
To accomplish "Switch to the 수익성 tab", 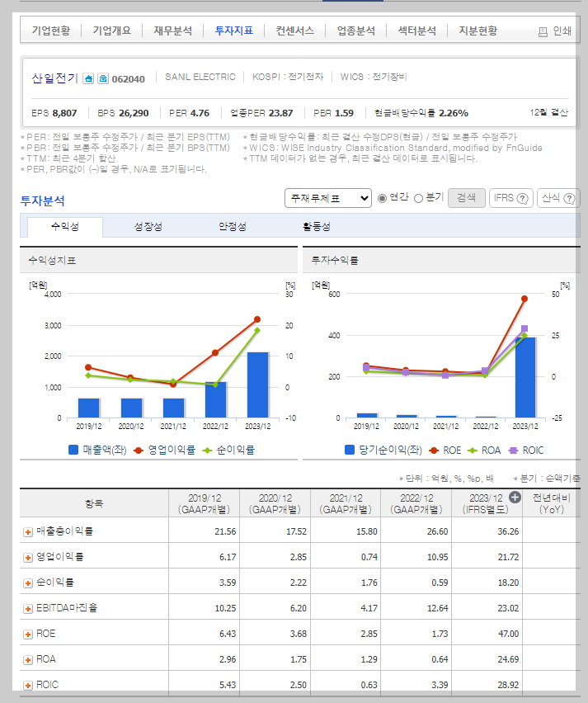I will [x=65, y=227].
